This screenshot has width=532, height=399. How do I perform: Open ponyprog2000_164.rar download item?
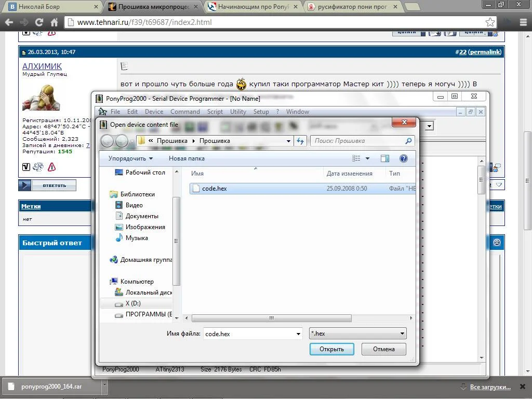point(51,387)
